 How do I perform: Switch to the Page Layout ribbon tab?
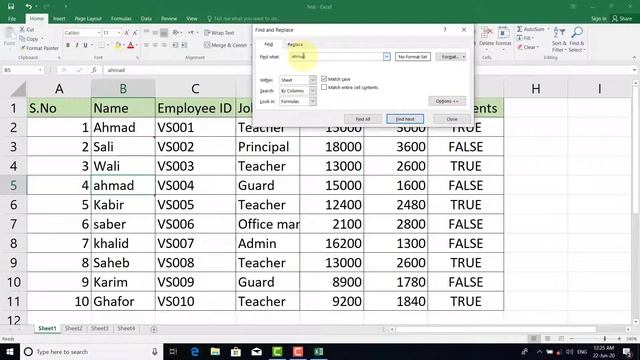pos(88,19)
